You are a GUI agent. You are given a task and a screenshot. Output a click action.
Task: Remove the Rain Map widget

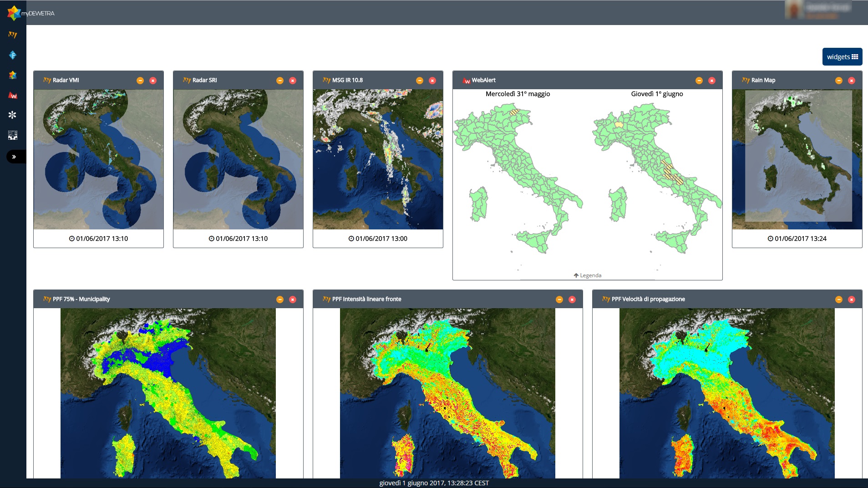pos(852,81)
